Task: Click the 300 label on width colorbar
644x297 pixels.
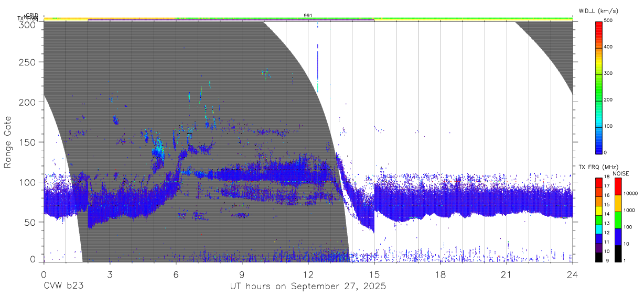Action: click(x=609, y=73)
